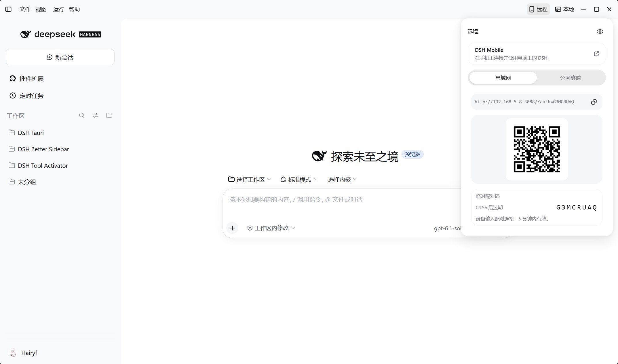Toggle the sidebar panel icon
618x364 pixels.
[x=9, y=9]
